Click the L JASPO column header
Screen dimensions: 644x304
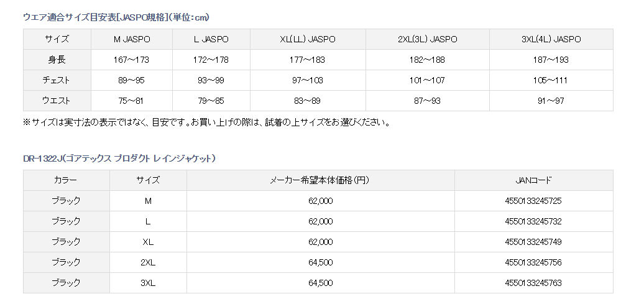(211, 39)
